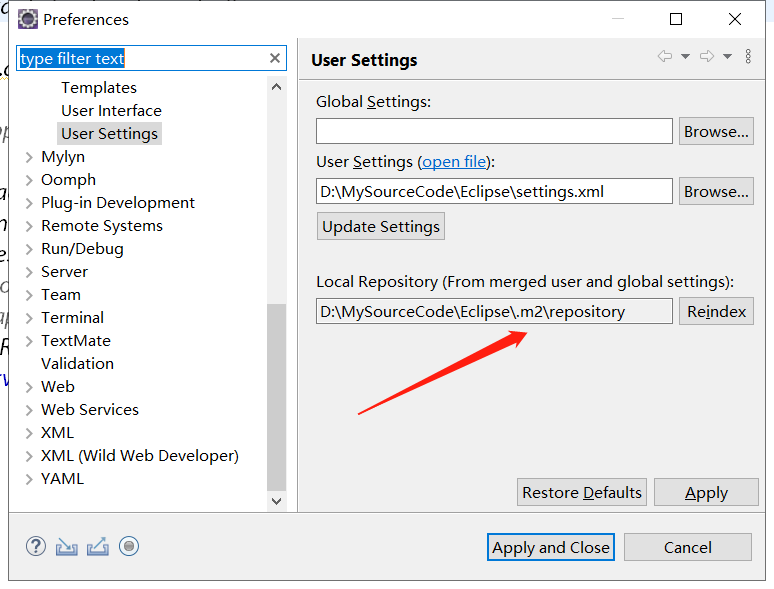Expand the XML tree node

[x=29, y=433]
